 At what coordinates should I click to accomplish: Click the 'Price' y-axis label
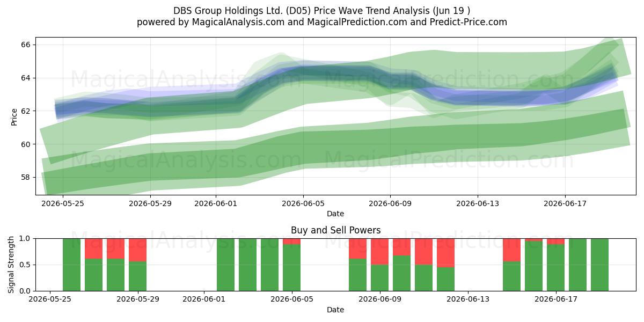coord(14,116)
